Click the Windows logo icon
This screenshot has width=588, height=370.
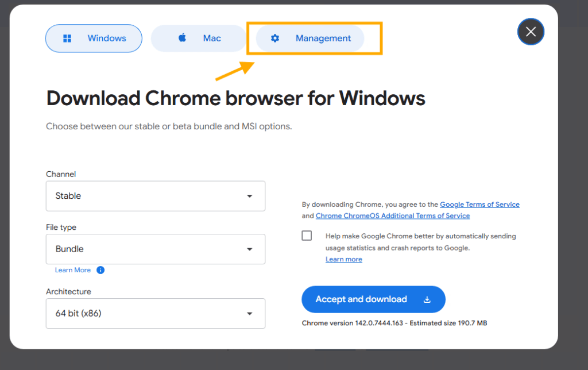pos(67,38)
